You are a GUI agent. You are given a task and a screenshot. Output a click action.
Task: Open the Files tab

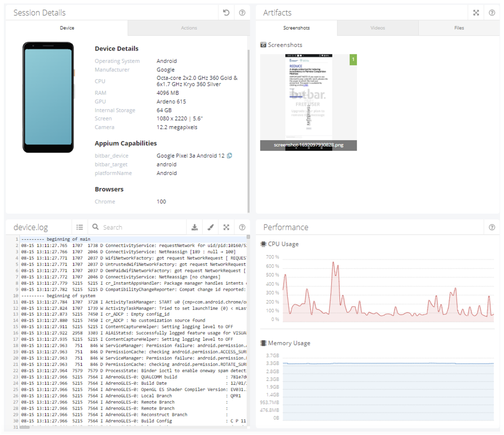click(x=459, y=28)
